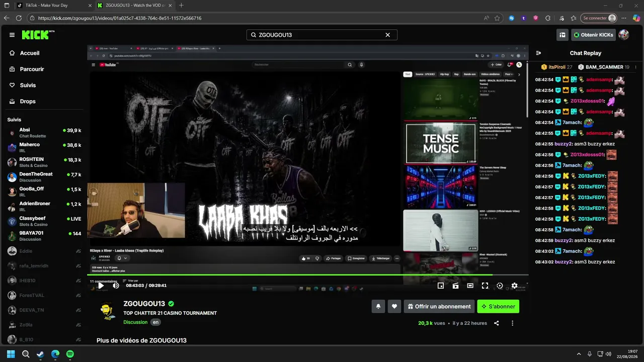Open the video more options menu
Screen dimensions: 644x362
513,323
